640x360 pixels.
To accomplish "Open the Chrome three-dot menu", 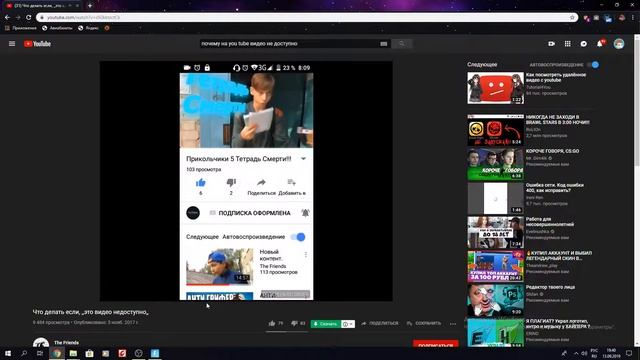I will (633, 18).
